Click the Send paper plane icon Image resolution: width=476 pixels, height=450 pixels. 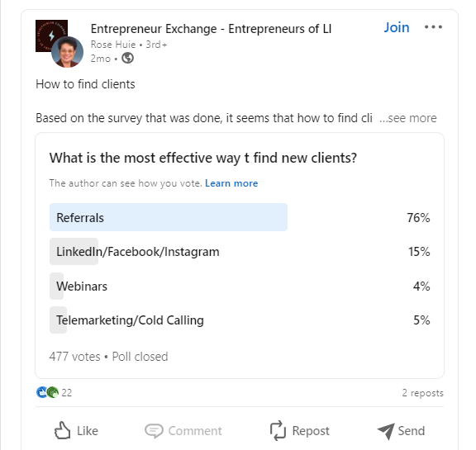coord(386,431)
